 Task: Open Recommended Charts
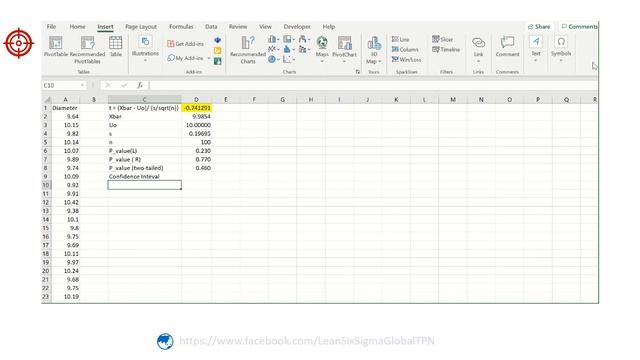(248, 49)
